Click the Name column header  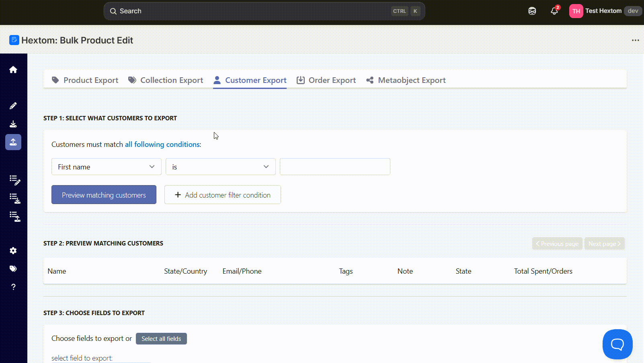point(57,271)
